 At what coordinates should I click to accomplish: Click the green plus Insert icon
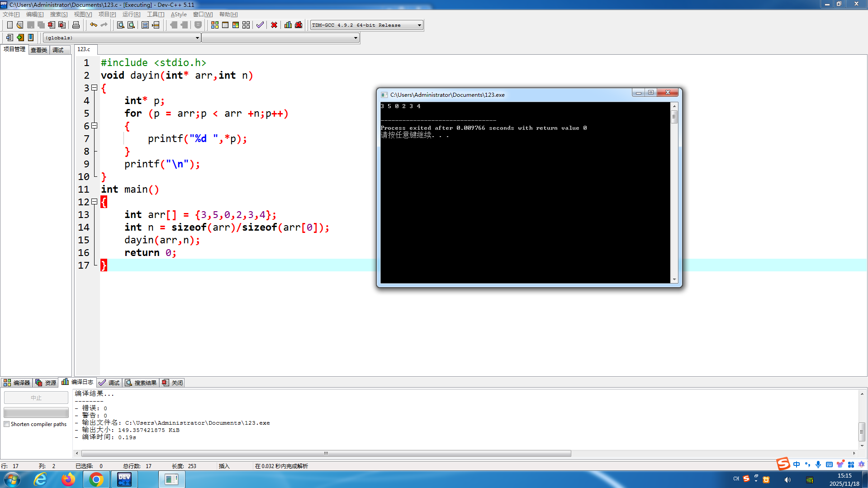20,38
